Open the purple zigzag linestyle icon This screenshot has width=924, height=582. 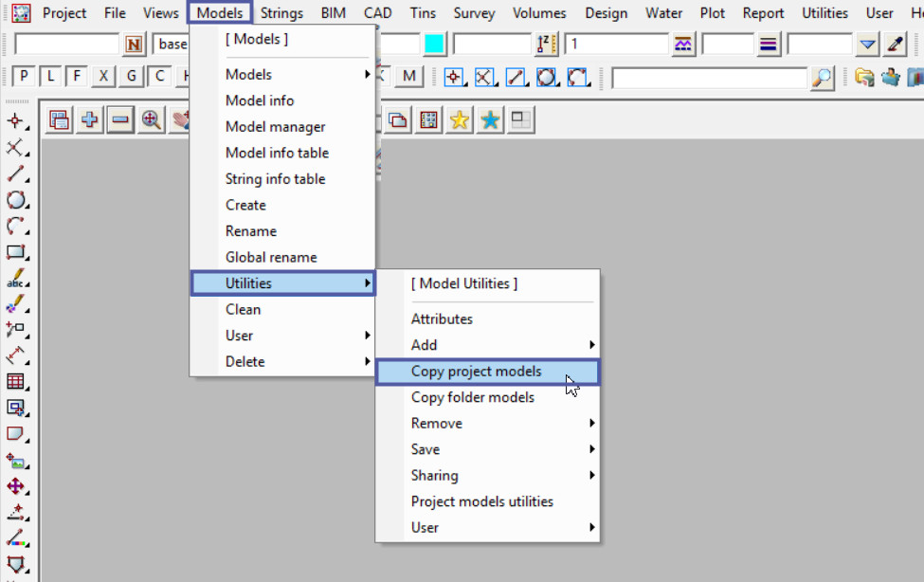(x=683, y=45)
